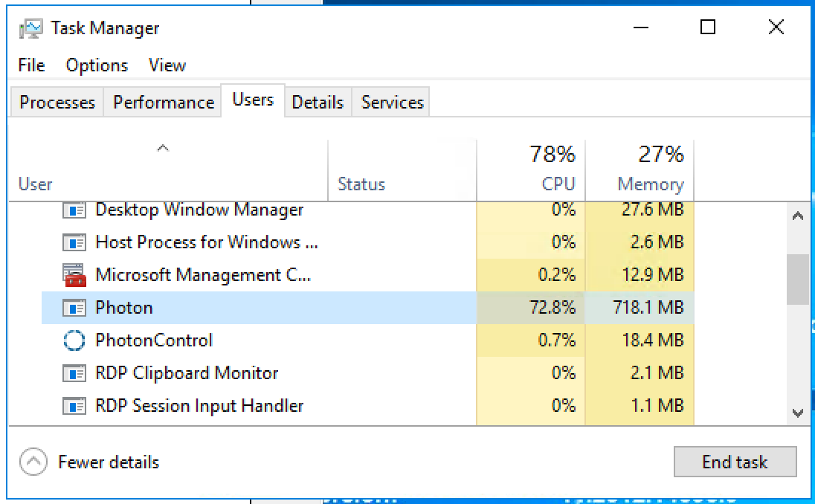
Task: Click the scrollbar down arrow
Action: (798, 413)
